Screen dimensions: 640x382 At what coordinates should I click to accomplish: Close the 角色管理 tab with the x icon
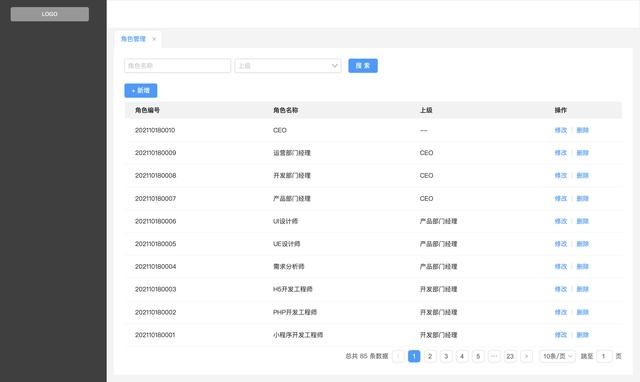[x=154, y=39]
